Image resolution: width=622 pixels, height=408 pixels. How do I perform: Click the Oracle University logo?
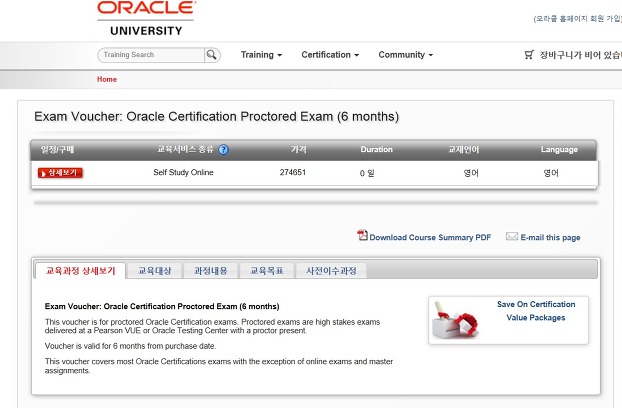146,18
